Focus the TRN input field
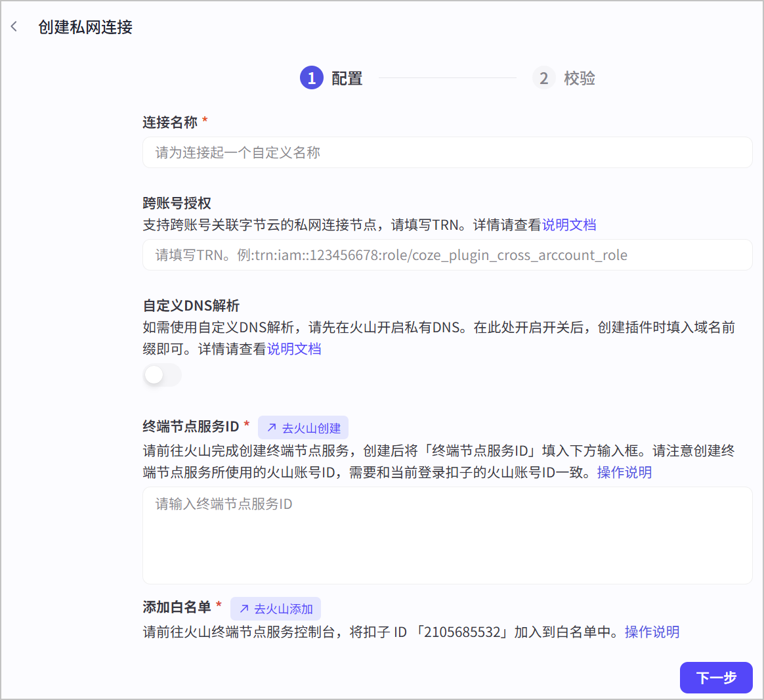 pos(447,255)
